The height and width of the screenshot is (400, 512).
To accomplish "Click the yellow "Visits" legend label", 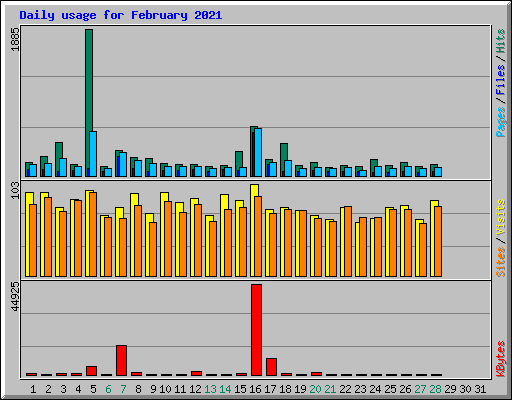I will click(x=501, y=217).
